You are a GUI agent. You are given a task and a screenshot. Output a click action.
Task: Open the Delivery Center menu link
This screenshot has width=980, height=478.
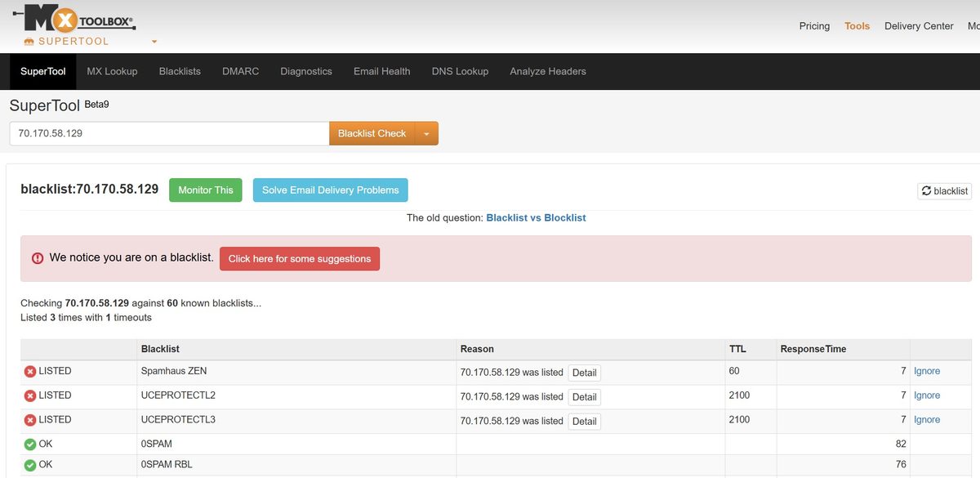[x=919, y=26]
